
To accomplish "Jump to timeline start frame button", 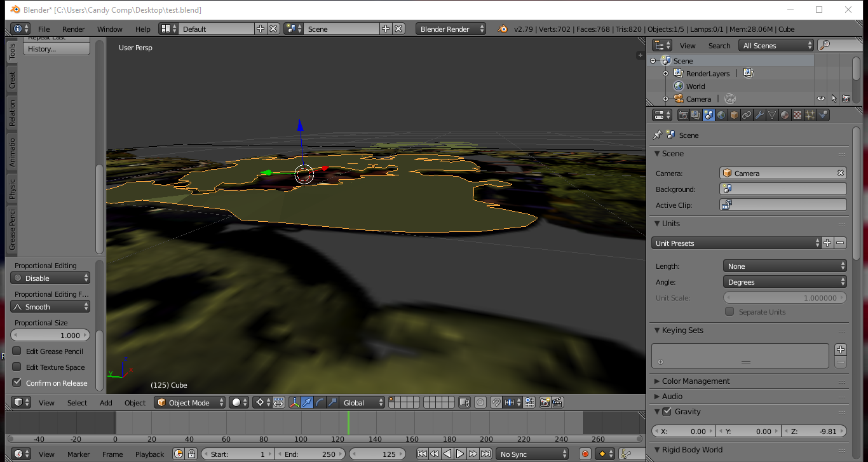I will [422, 454].
